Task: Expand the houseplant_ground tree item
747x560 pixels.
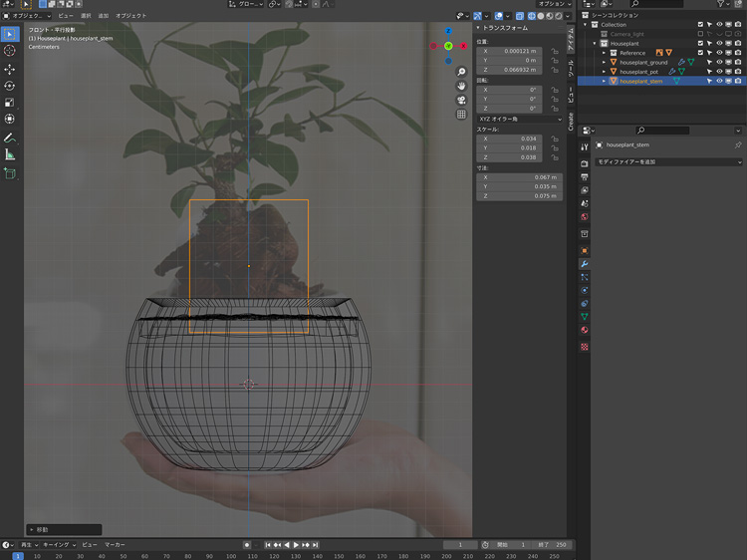Action: pyautogui.click(x=604, y=62)
